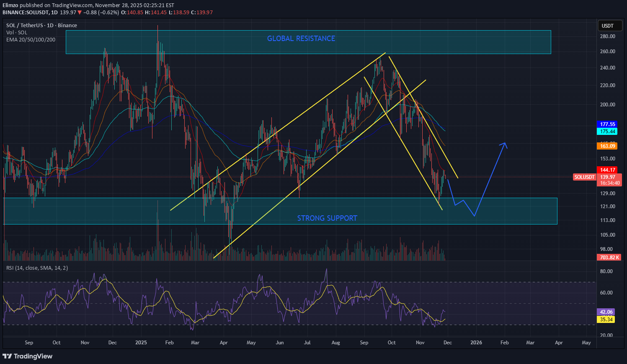Click the red down-triangle price change indicator

pyautogui.click(x=80, y=13)
